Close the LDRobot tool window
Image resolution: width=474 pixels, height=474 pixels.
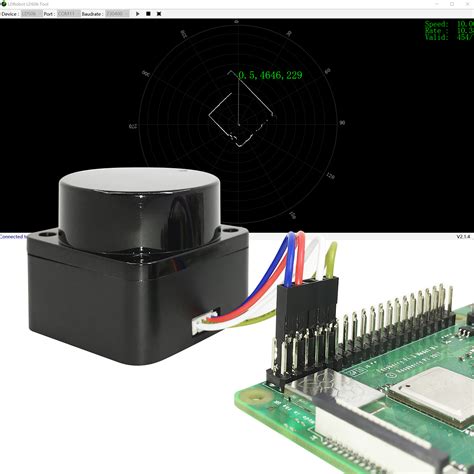pyautogui.click(x=468, y=4)
